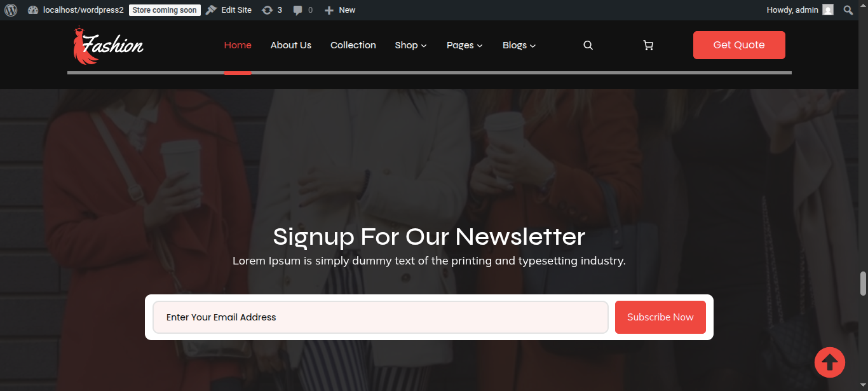Open the comments bubble icon
The image size is (868, 391).
(x=297, y=10)
